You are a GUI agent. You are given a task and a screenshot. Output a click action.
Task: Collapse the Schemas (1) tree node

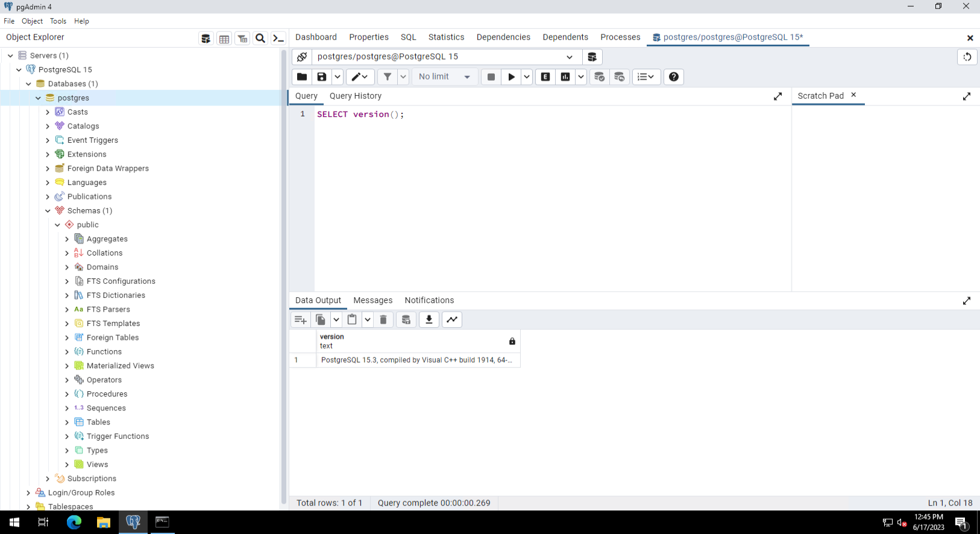pos(48,211)
